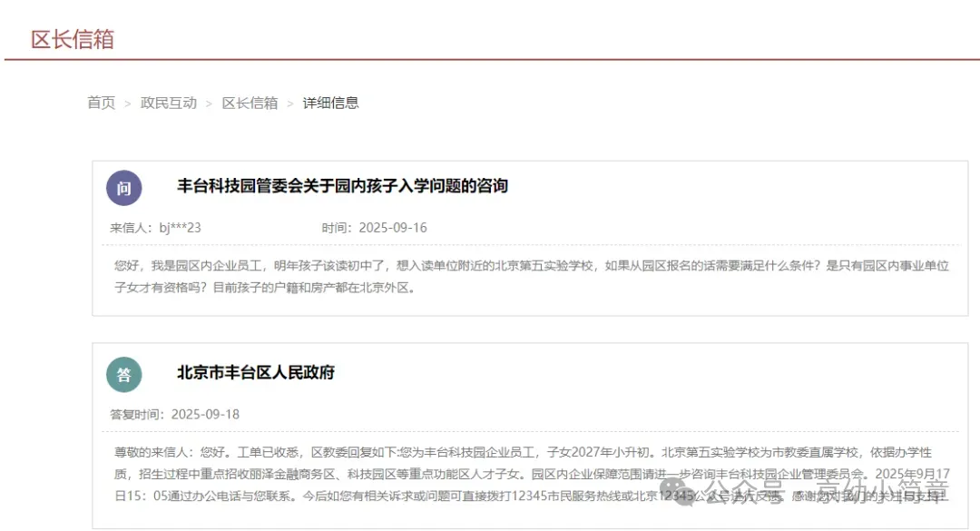Select 详细信息 in the breadcrumb
Screen dimensions: 980x531
tap(330, 103)
